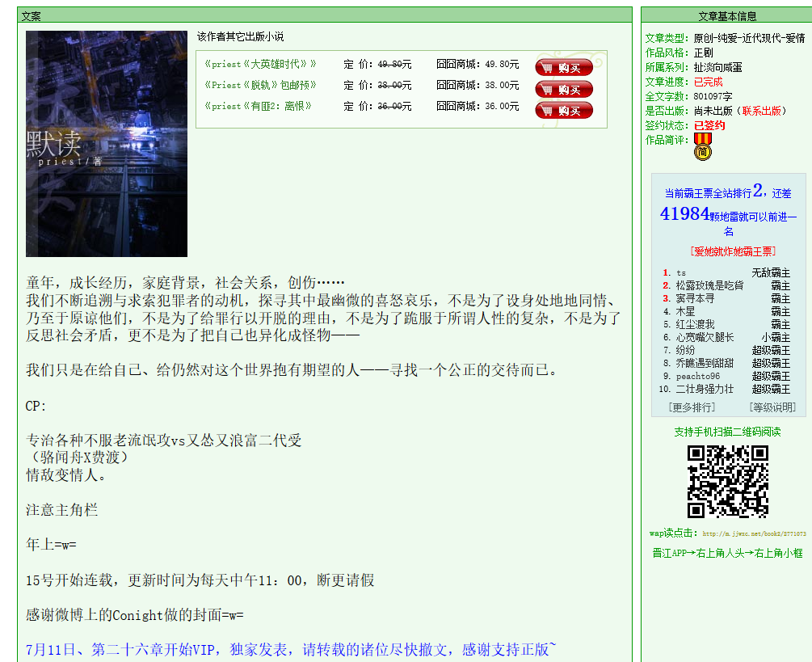Click the 已完成 progress status text

pyautogui.click(x=708, y=82)
